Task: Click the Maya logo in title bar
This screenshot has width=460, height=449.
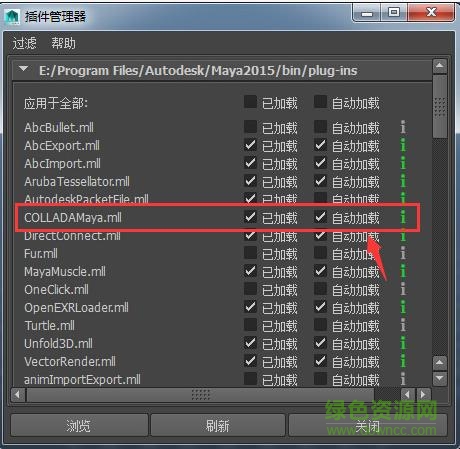Action: coord(13,16)
